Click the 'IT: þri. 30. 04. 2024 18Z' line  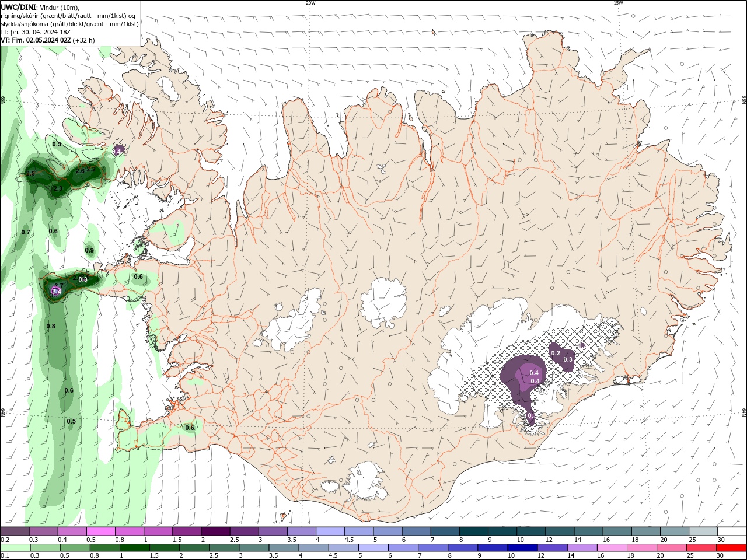(x=36, y=32)
